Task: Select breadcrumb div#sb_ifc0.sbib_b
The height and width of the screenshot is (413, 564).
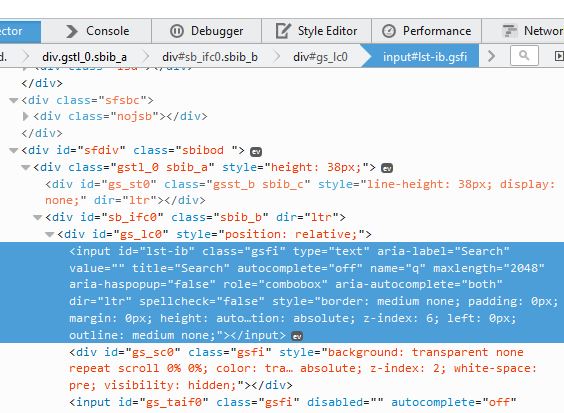Action: click(x=210, y=57)
